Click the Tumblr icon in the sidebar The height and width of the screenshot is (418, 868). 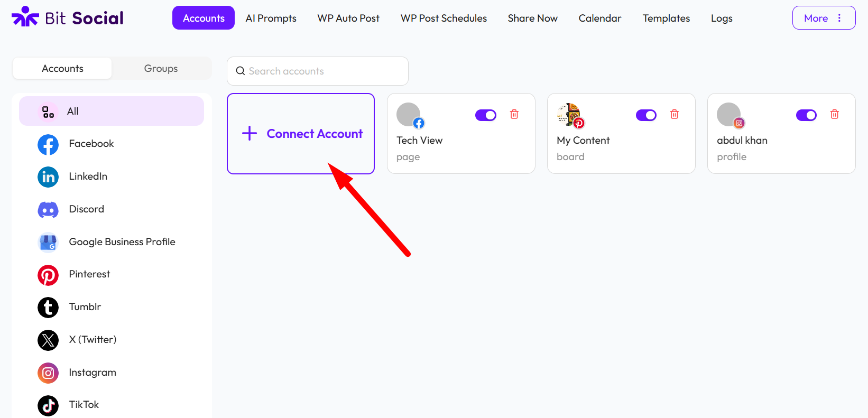pos(48,308)
